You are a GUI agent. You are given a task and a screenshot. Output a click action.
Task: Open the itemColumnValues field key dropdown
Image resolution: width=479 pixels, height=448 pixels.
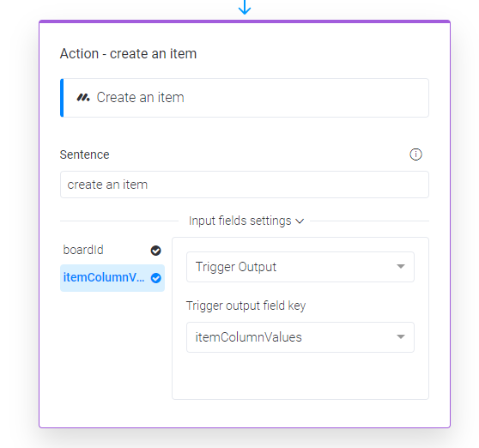point(300,337)
